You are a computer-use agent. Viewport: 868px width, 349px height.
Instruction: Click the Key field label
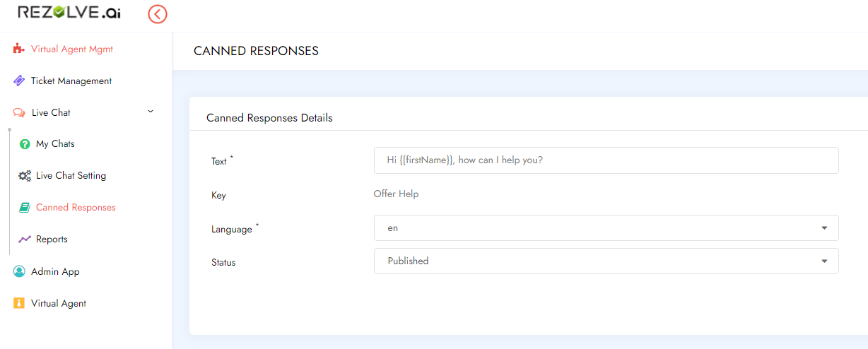tap(218, 195)
